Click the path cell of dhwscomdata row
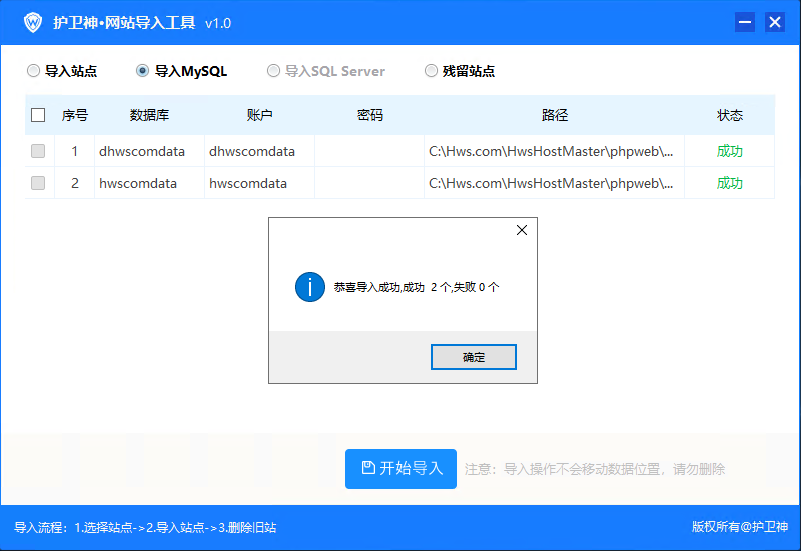 pyautogui.click(x=552, y=152)
